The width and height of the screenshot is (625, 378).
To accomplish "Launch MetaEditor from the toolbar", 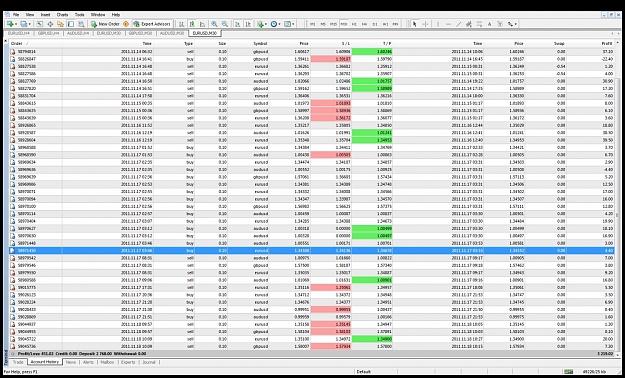I will click(x=126, y=24).
